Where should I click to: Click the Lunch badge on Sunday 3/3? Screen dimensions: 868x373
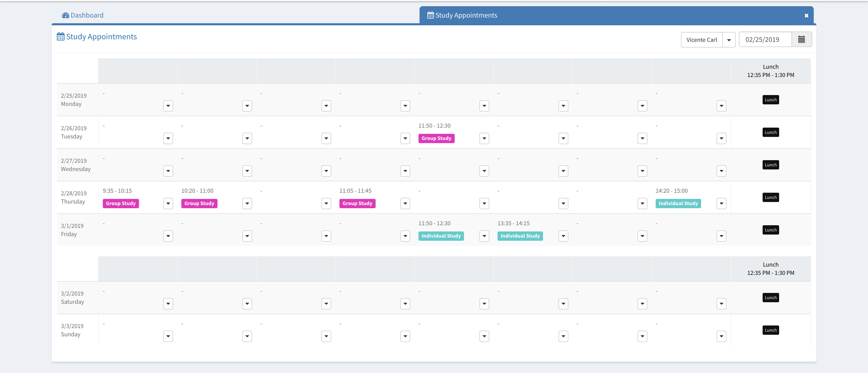[x=771, y=330]
